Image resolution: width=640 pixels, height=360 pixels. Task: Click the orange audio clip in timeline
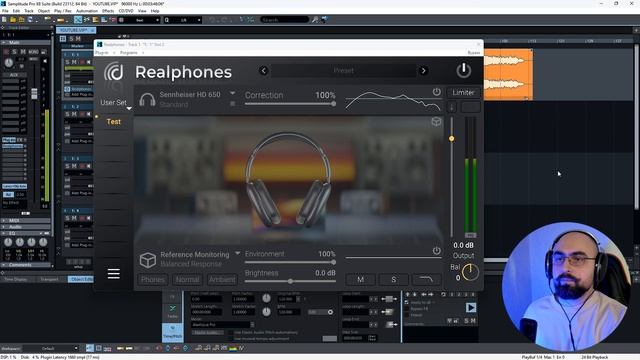point(508,75)
